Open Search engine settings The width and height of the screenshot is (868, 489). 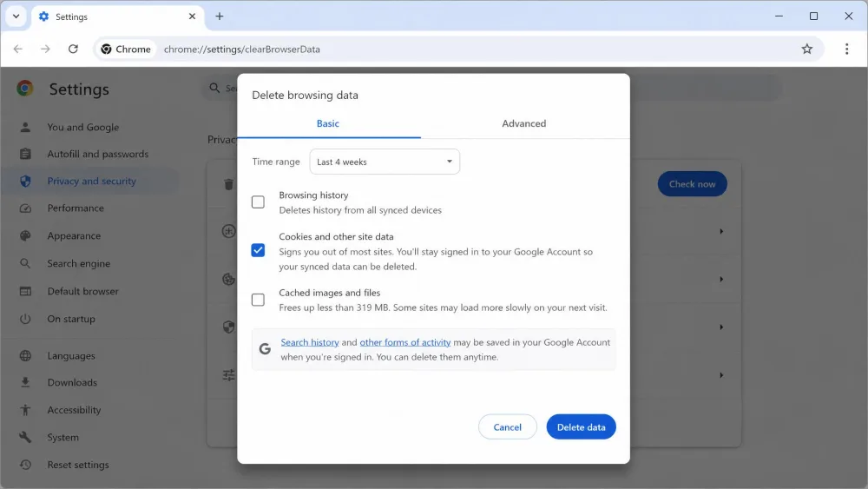coord(79,263)
